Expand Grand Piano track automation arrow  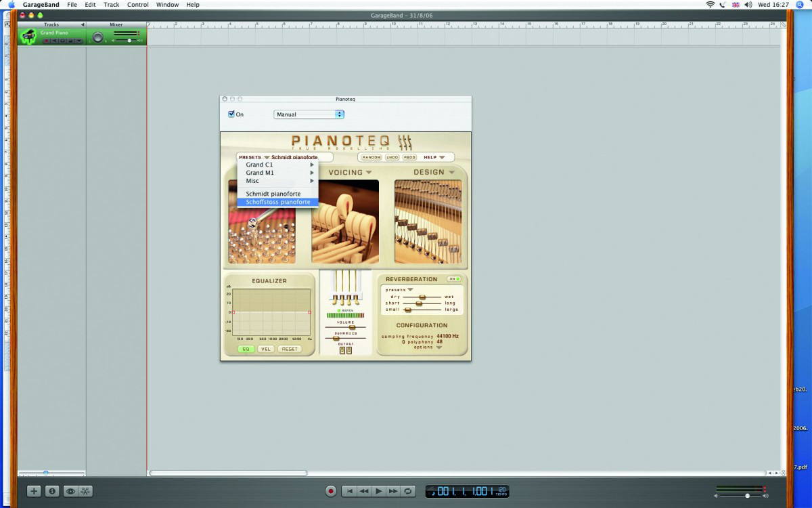click(78, 41)
